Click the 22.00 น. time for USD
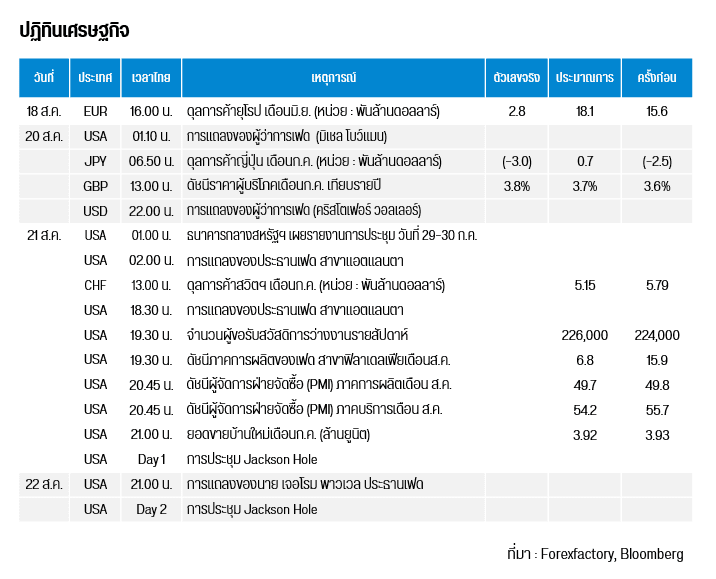This screenshot has height=579, width=716. (151, 210)
